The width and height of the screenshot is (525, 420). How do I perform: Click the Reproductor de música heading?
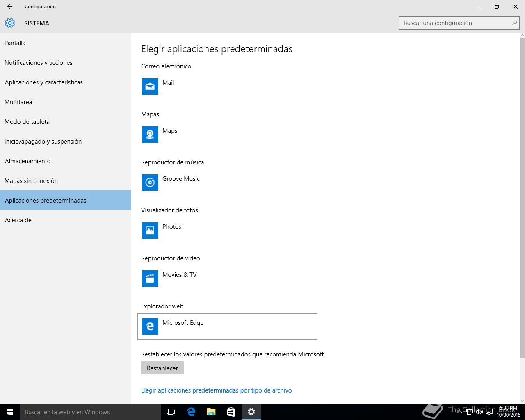(172, 162)
